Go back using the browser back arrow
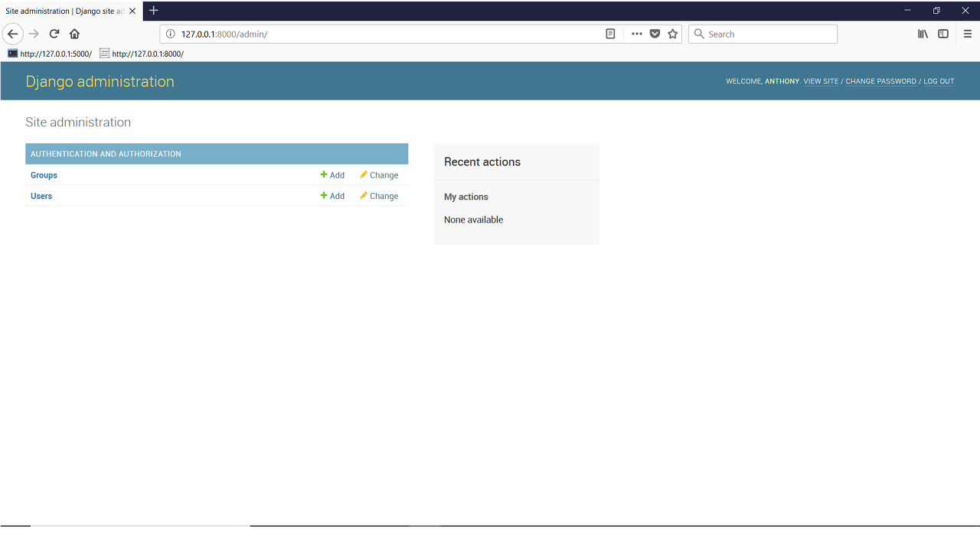This screenshot has height=551, width=980. (12, 34)
